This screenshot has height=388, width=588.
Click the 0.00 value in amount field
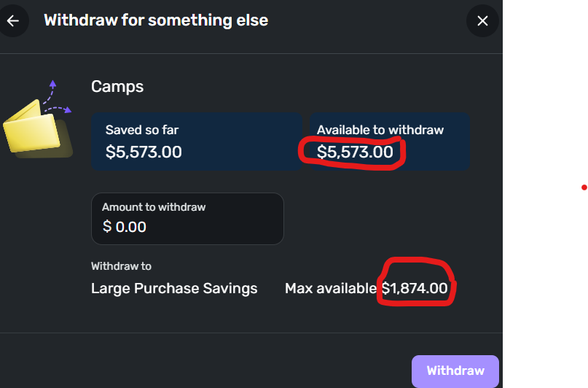tap(131, 227)
